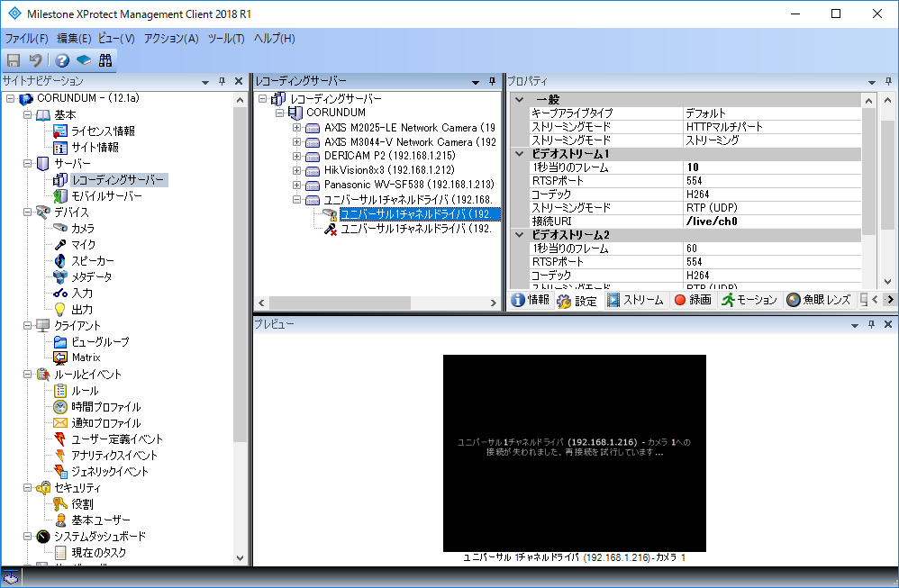Collapse the セキュリティ tree node
This screenshot has height=588, width=899.
point(28,488)
